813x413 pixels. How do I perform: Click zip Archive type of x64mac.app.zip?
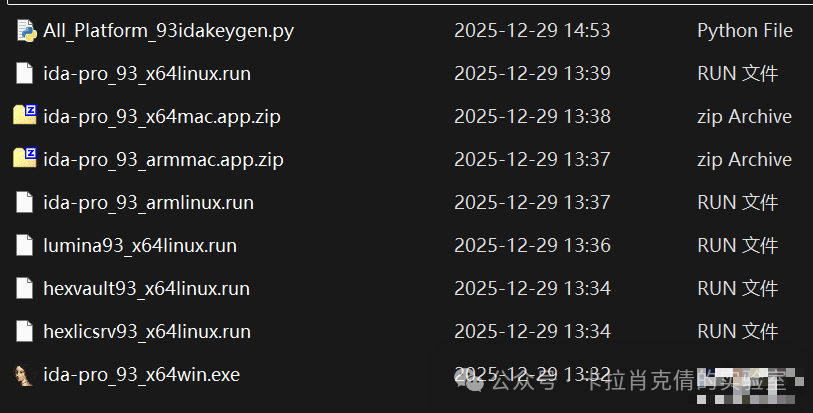744,117
